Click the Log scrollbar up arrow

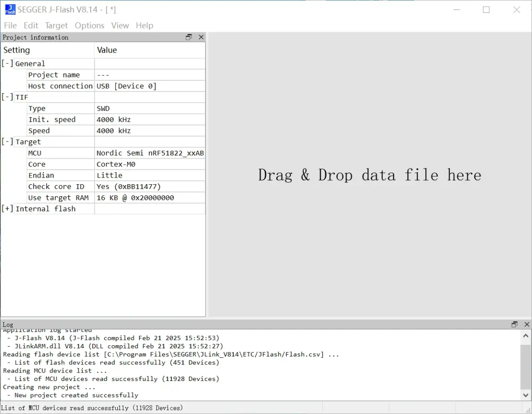tap(526, 335)
